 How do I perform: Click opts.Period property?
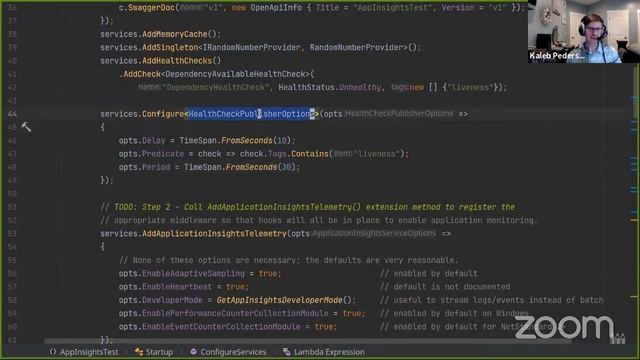(x=144, y=167)
